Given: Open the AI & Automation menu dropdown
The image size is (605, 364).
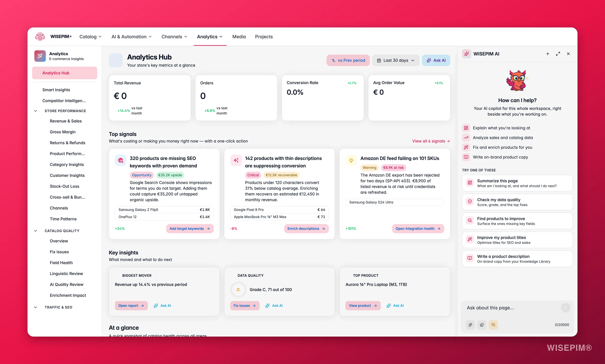Looking at the screenshot, I should coord(132,37).
